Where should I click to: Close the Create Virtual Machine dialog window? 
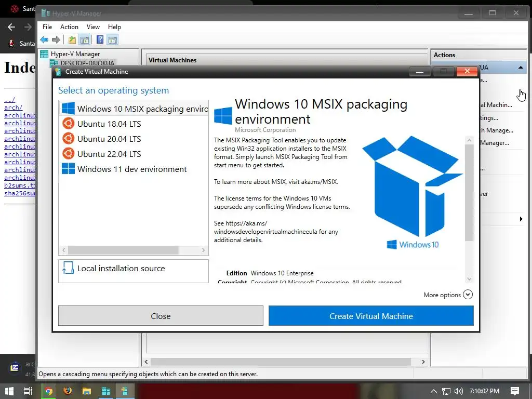pyautogui.click(x=467, y=71)
